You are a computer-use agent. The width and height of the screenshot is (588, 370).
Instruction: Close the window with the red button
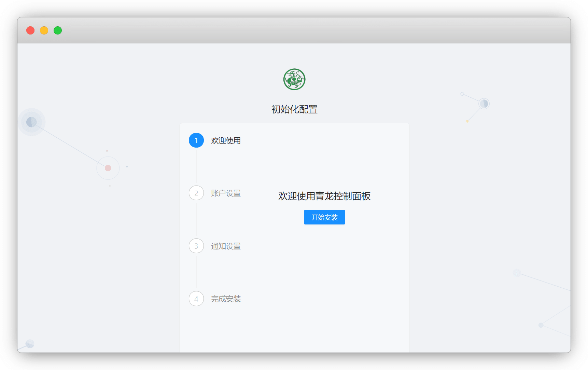coord(30,30)
